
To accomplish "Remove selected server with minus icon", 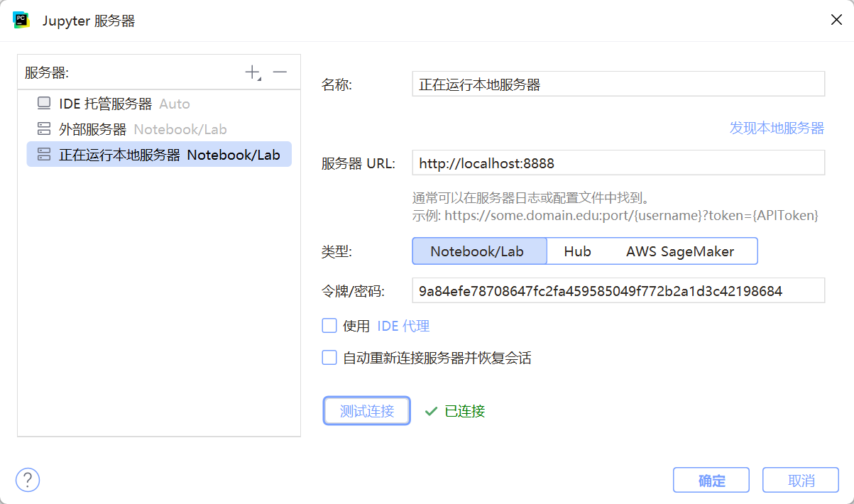I will pos(280,72).
